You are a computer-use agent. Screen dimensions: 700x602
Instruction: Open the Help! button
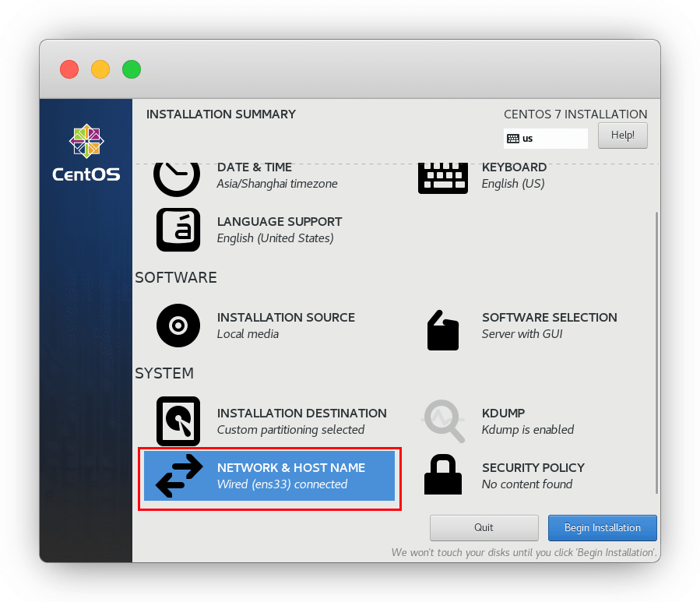click(x=622, y=136)
